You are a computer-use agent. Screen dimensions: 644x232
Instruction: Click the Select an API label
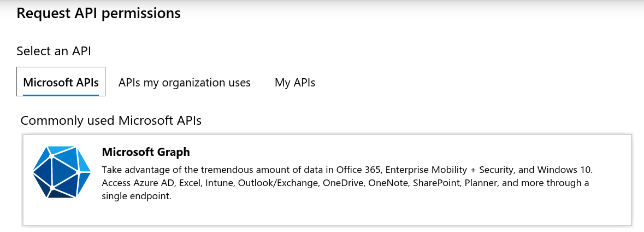(x=54, y=51)
